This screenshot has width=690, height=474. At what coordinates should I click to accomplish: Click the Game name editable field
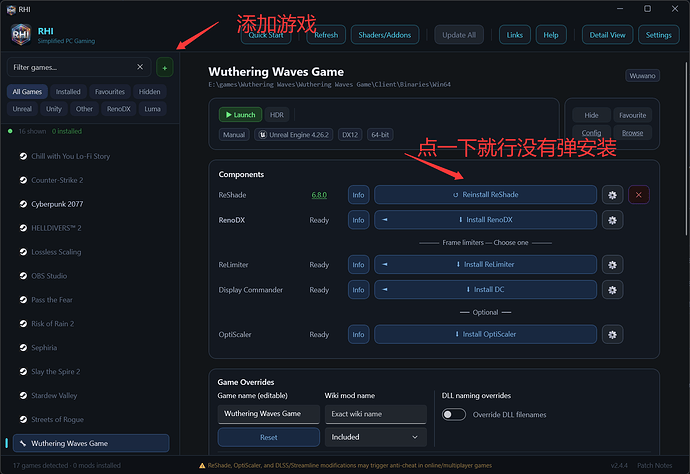(268, 414)
